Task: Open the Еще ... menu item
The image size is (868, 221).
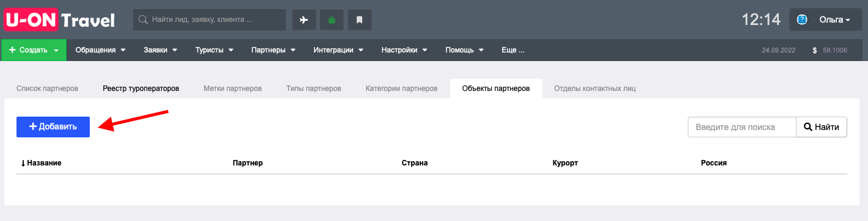Action: pyautogui.click(x=512, y=50)
